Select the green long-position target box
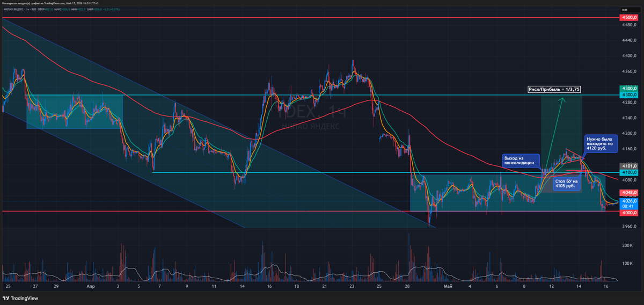The width and height of the screenshot is (644, 305). [x=561, y=134]
